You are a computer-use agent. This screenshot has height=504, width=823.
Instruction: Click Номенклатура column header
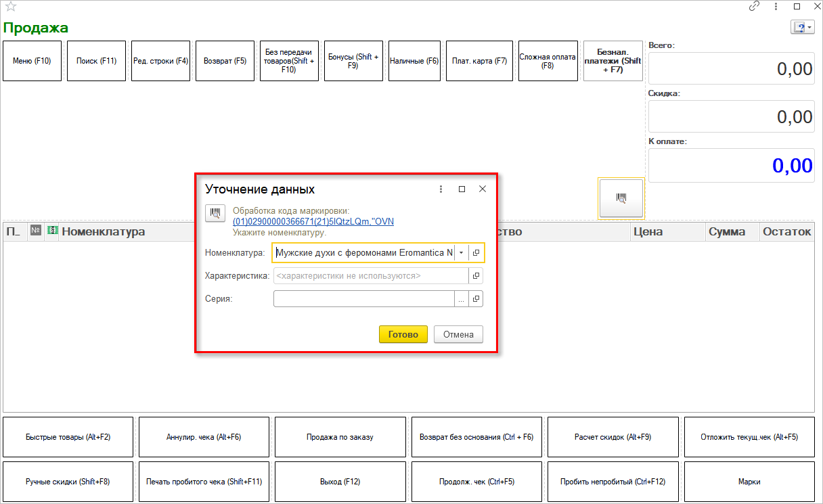tap(104, 231)
